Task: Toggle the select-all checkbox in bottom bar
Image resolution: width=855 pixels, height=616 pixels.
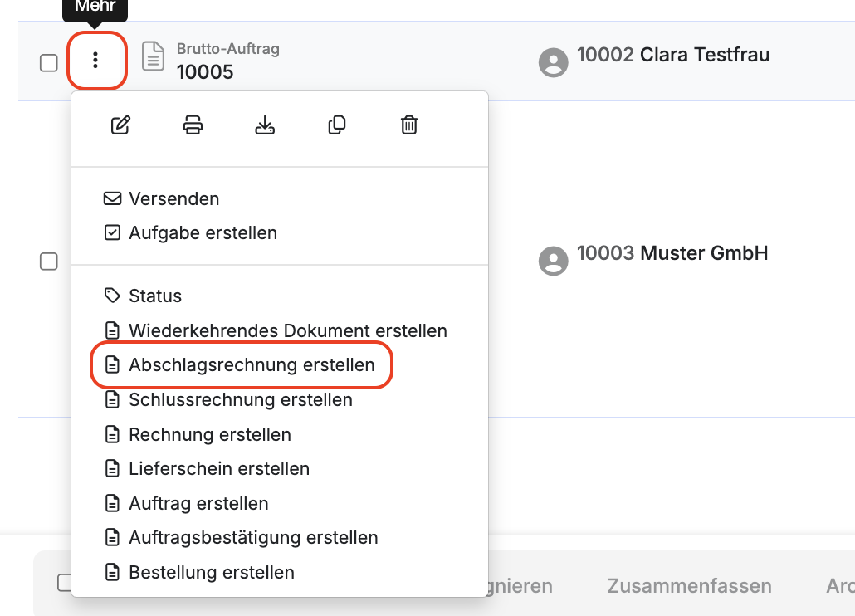Action: click(x=65, y=583)
